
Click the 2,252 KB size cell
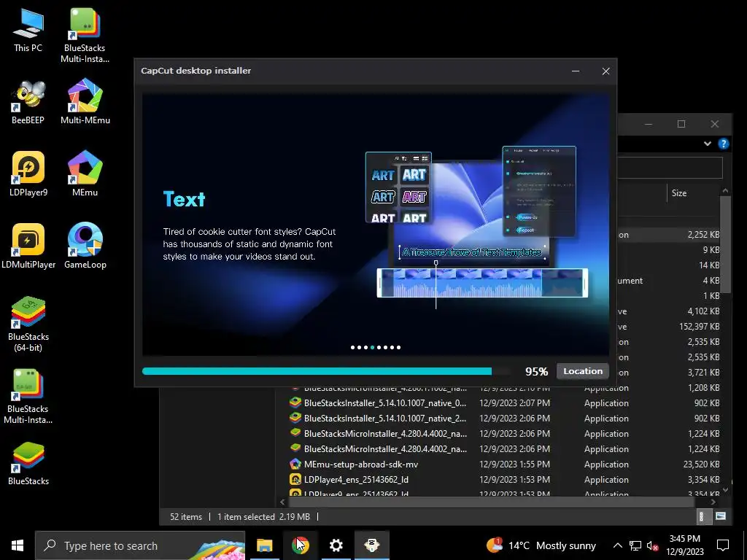click(x=704, y=234)
